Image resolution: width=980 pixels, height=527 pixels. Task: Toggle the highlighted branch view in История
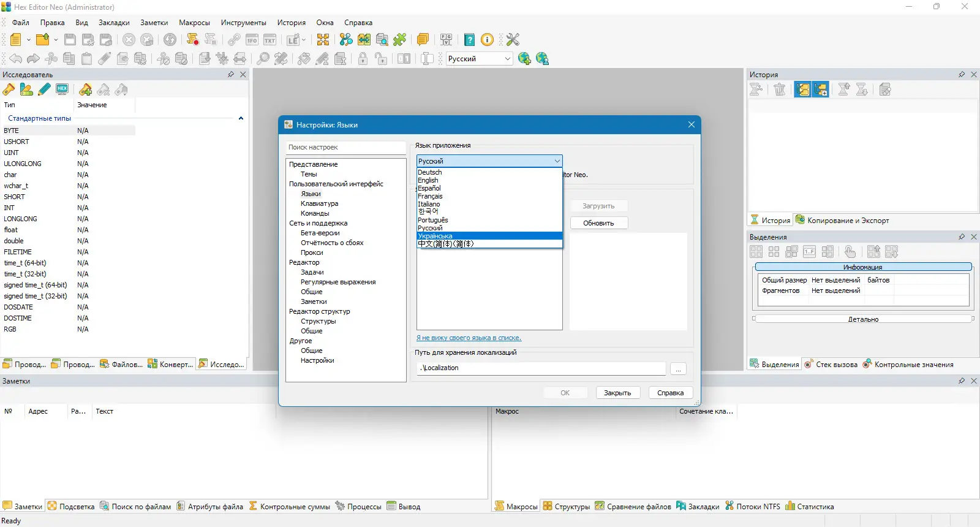[x=803, y=89]
